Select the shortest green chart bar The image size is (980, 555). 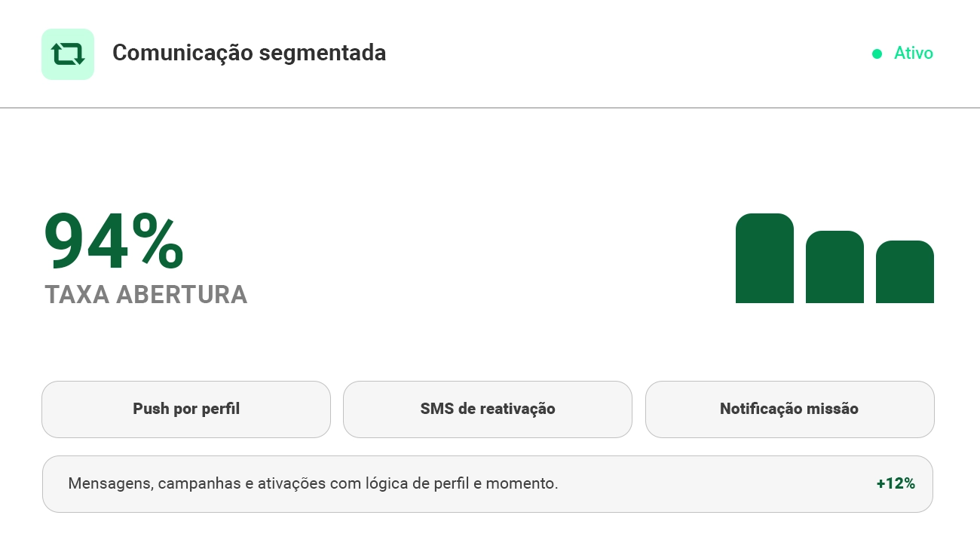[x=905, y=272]
